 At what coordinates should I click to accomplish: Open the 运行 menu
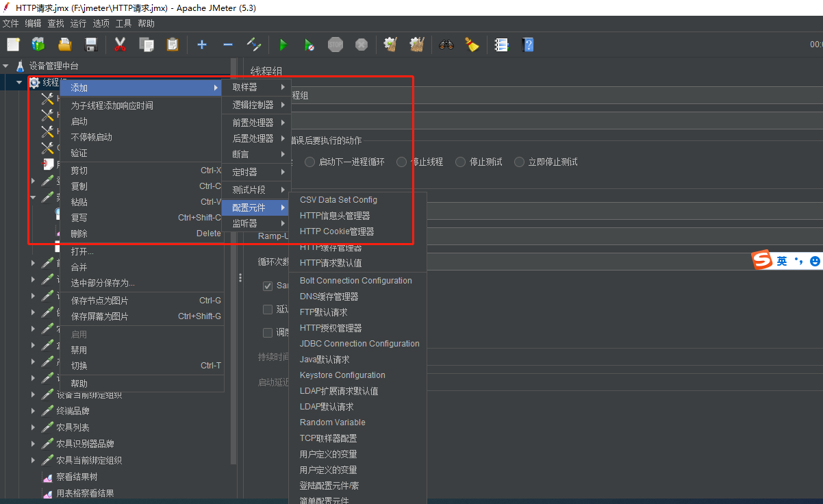click(x=78, y=23)
